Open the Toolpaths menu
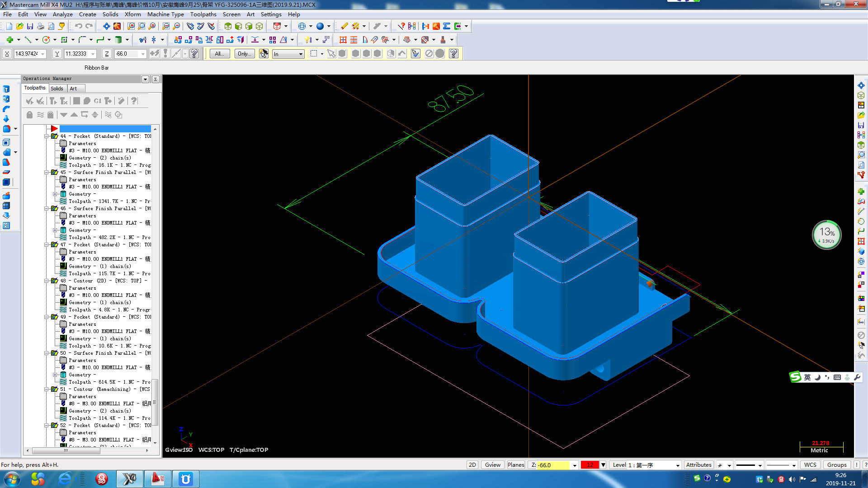 point(203,14)
